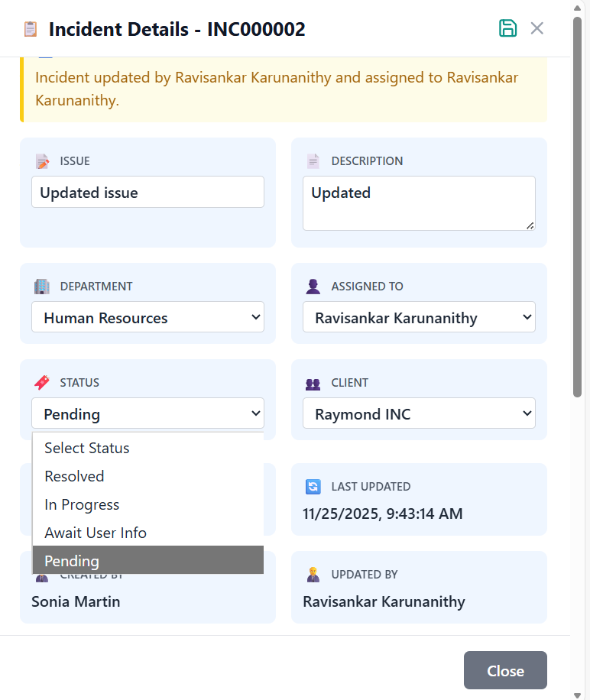Choose Resolved from the status list
The height and width of the screenshot is (700, 590).
coord(74,476)
